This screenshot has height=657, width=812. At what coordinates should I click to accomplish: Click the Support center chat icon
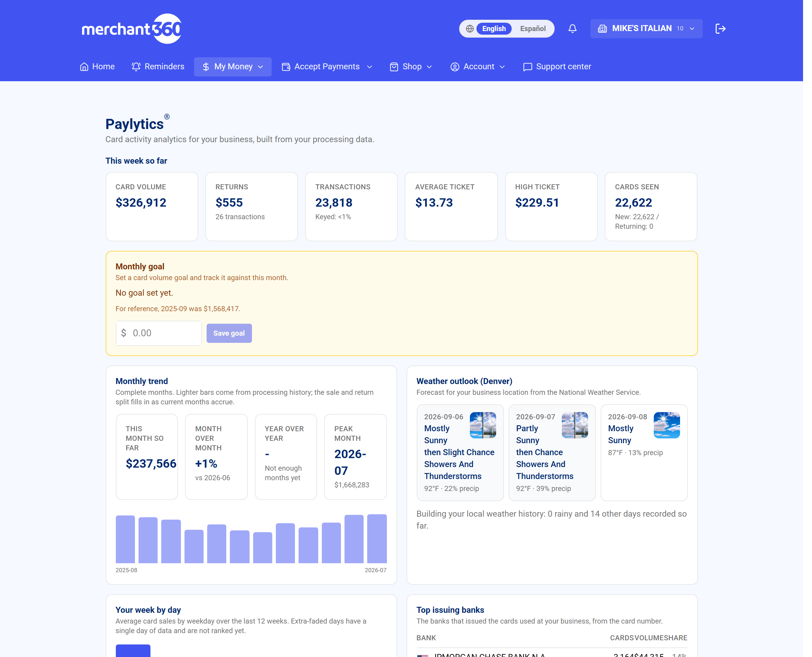click(x=528, y=67)
